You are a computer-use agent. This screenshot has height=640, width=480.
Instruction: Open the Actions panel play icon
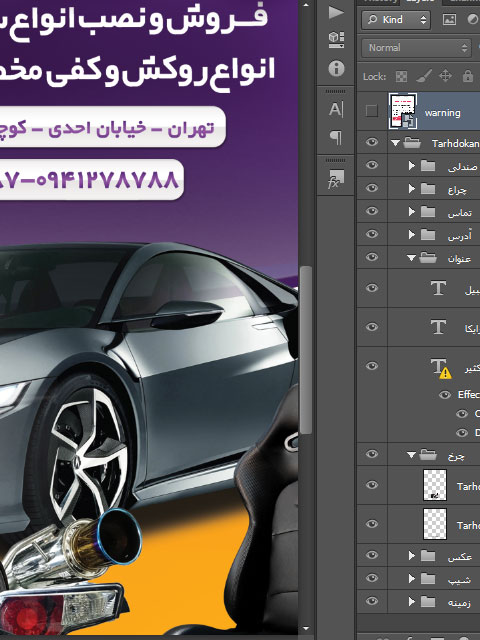point(336,12)
